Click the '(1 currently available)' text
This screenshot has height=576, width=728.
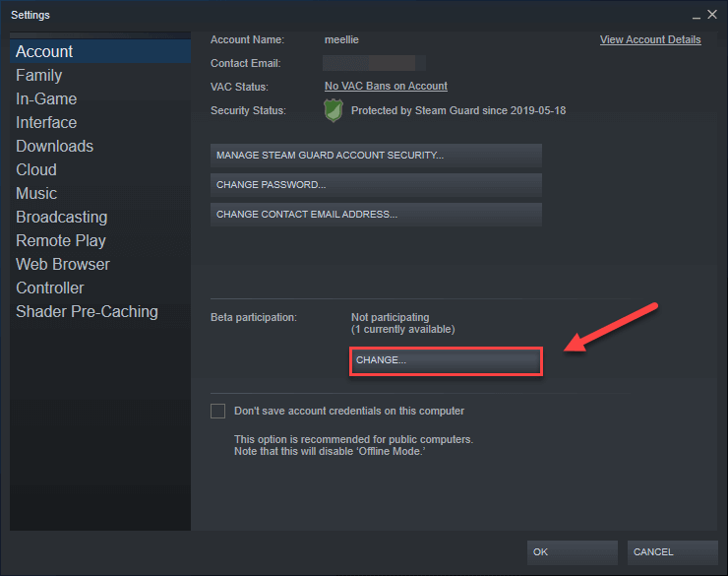coord(403,329)
